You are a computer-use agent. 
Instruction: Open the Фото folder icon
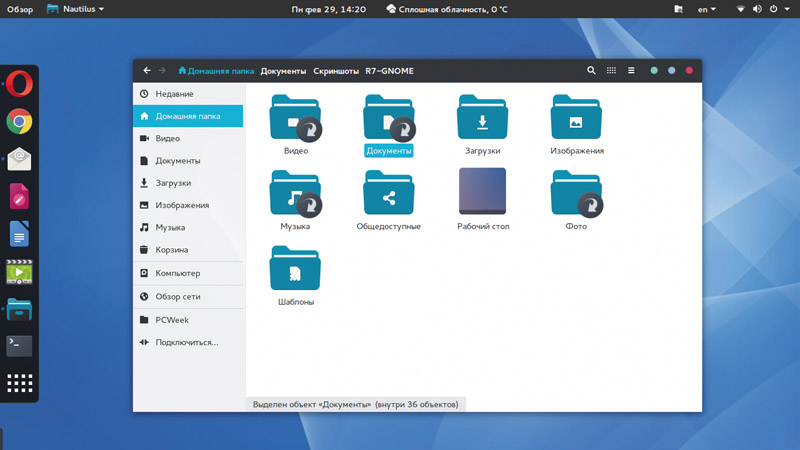[x=577, y=193]
